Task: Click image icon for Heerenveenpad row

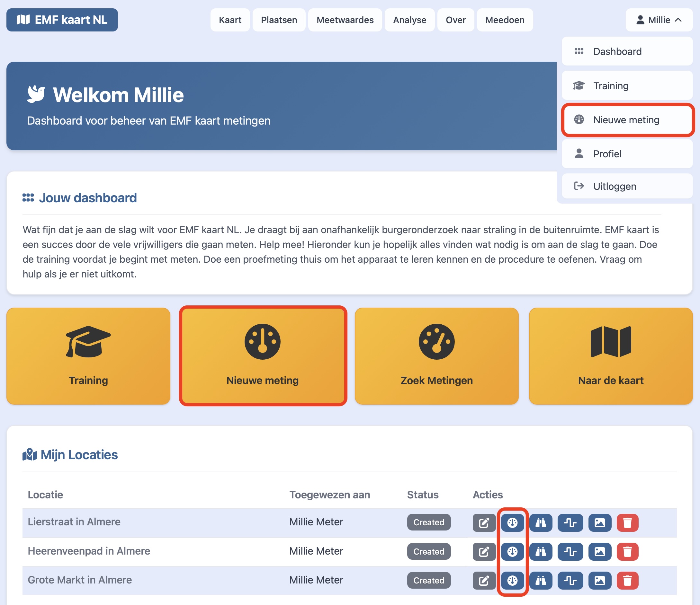Action: click(600, 552)
